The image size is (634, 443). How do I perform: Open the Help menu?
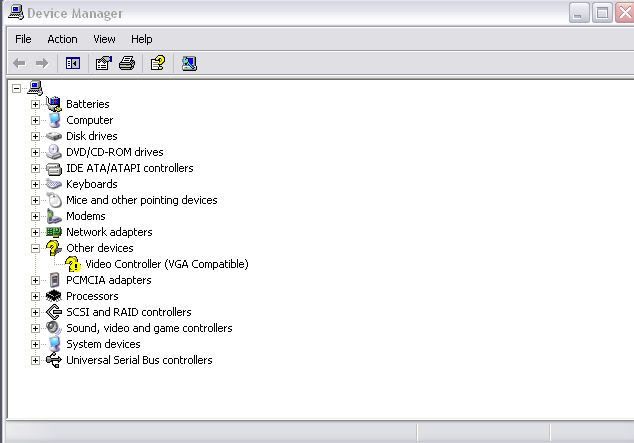click(x=142, y=39)
